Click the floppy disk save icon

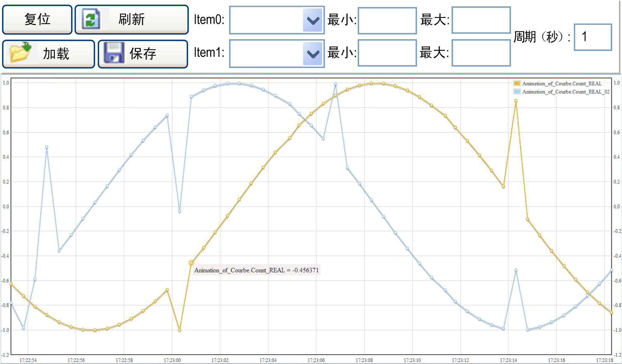(x=114, y=53)
